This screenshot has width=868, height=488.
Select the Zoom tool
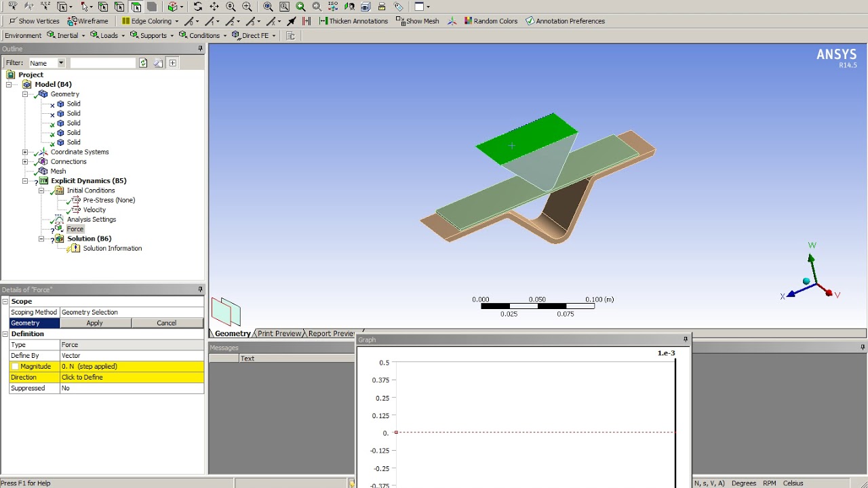[231, 6]
